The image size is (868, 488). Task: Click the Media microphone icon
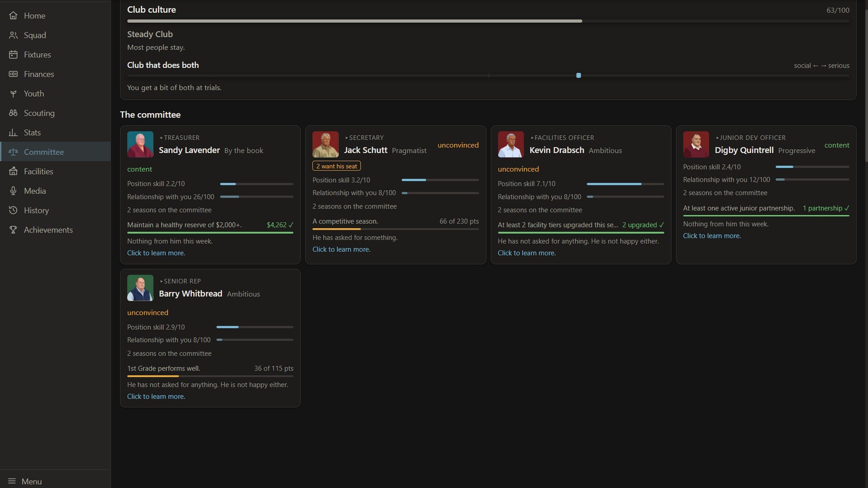[x=13, y=191]
